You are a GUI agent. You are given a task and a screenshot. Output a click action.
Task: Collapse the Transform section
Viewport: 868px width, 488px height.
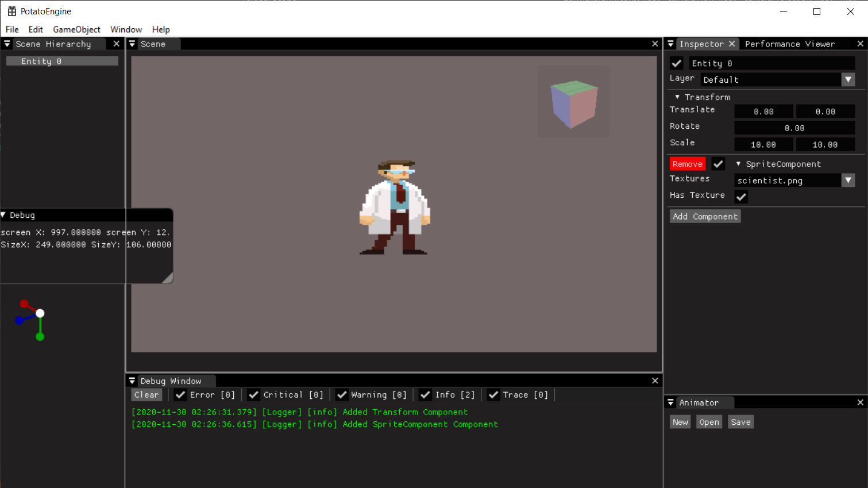click(677, 97)
